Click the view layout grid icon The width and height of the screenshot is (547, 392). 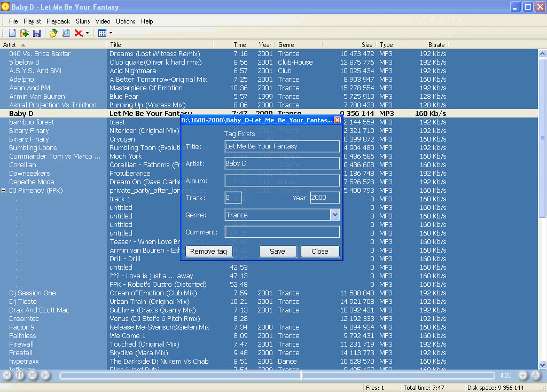102,33
